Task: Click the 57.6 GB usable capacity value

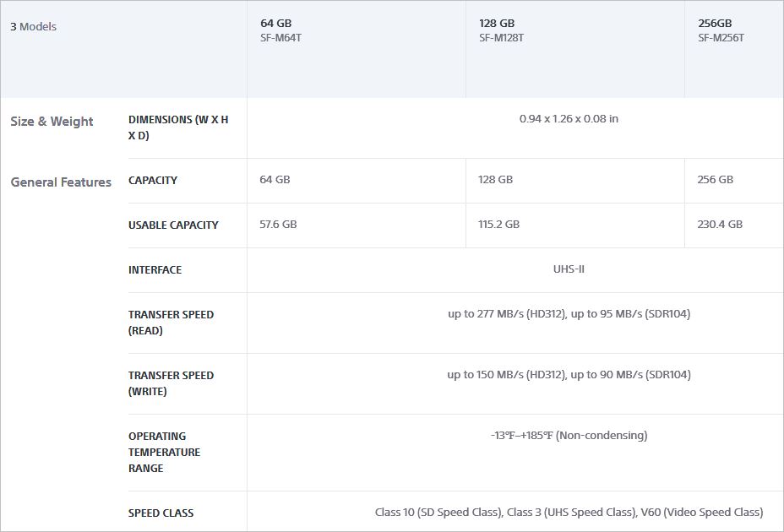Action: (x=278, y=225)
